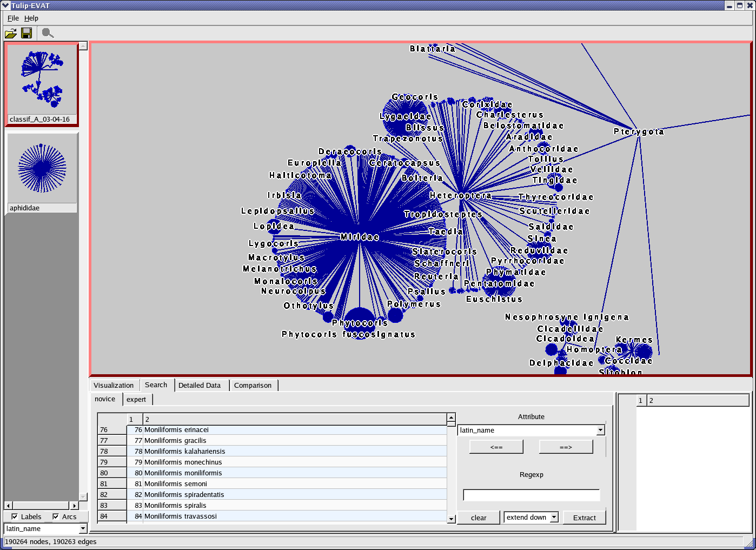Click the clear button

[x=479, y=518]
